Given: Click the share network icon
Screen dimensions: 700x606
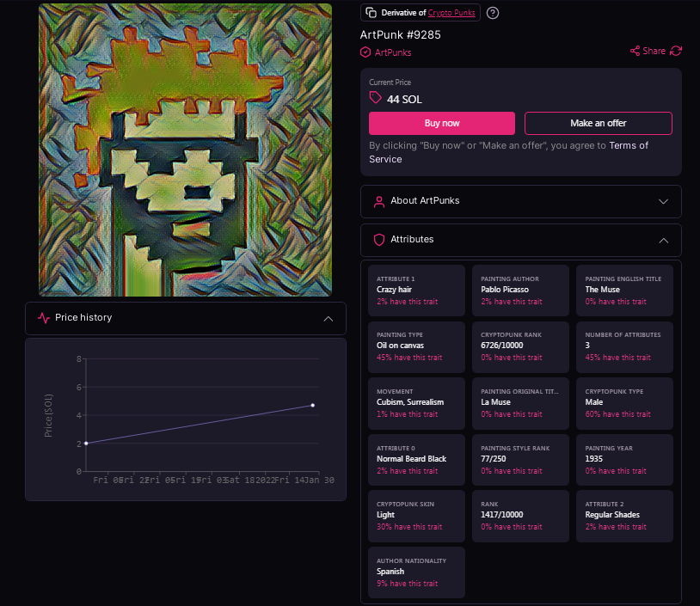Looking at the screenshot, I should pyautogui.click(x=635, y=51).
